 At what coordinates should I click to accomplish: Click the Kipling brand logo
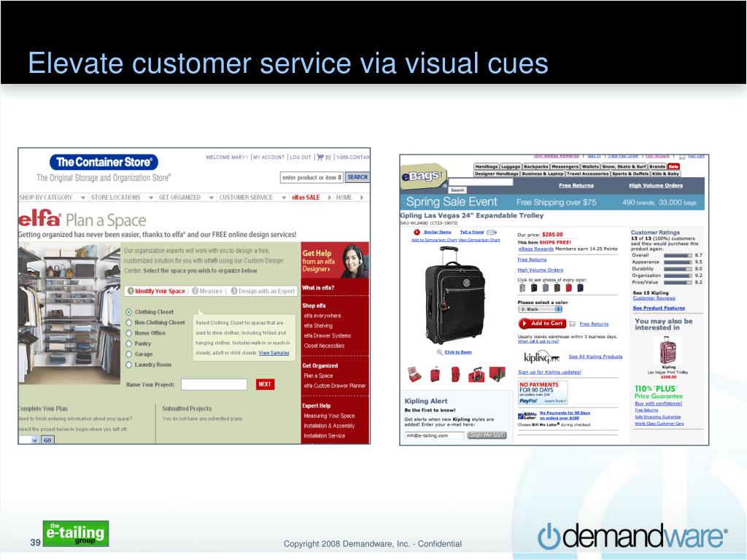tap(541, 357)
